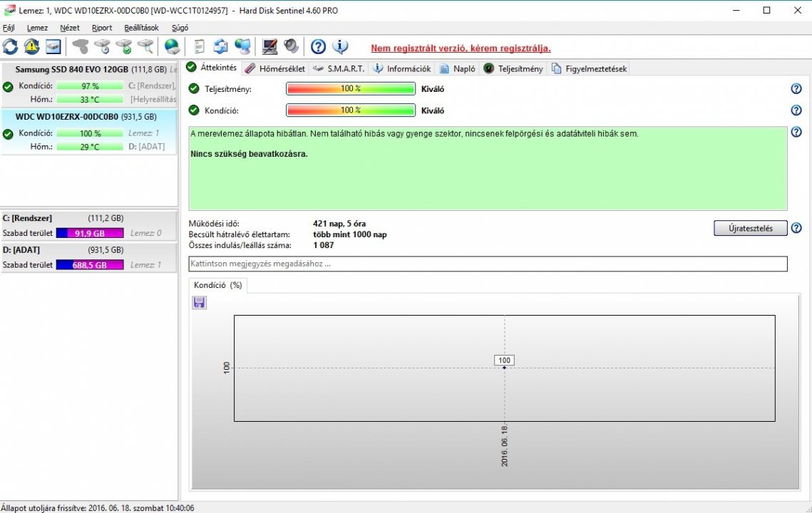Open the Teljesítmény tab
The image size is (812, 513).
(x=513, y=68)
